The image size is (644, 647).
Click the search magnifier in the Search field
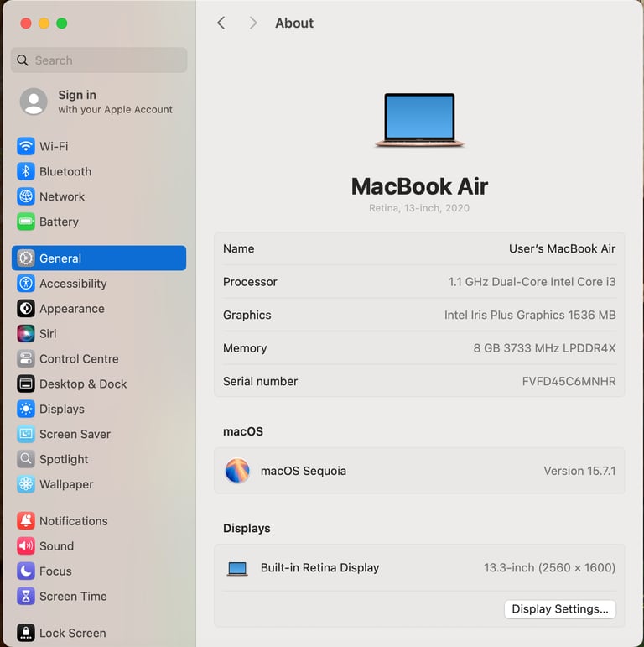point(23,60)
